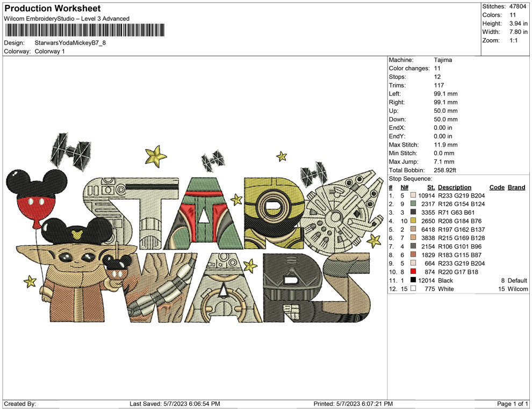Image resolution: width=532 pixels, height=409 pixels.
Task: Click the Trims value '117'
Action: point(438,85)
